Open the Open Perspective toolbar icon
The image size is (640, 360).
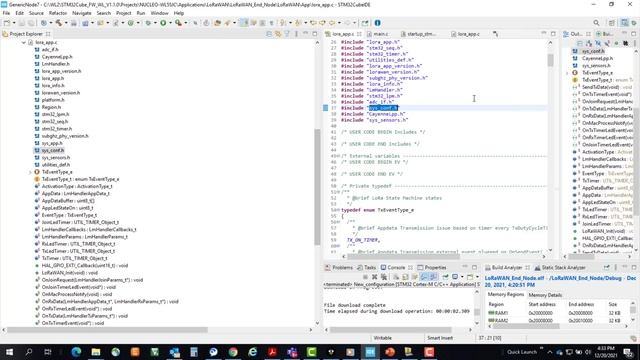pos(611,23)
